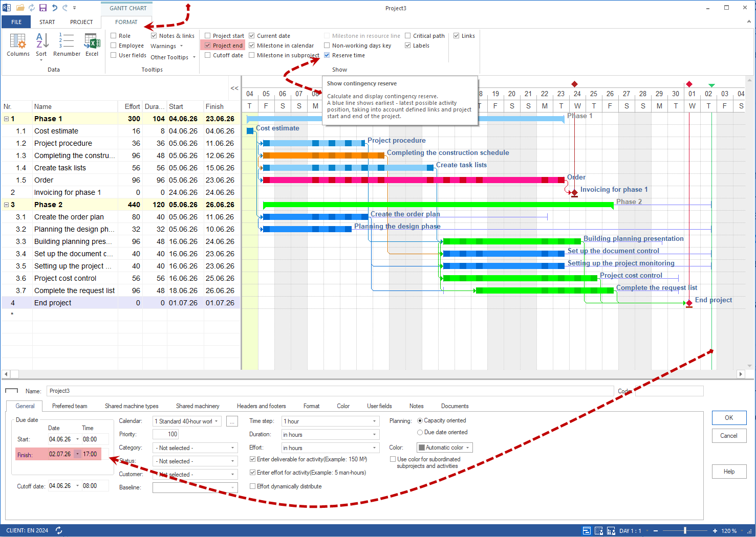
Task: Open the calendar browse button with three dots
Action: pyautogui.click(x=232, y=421)
